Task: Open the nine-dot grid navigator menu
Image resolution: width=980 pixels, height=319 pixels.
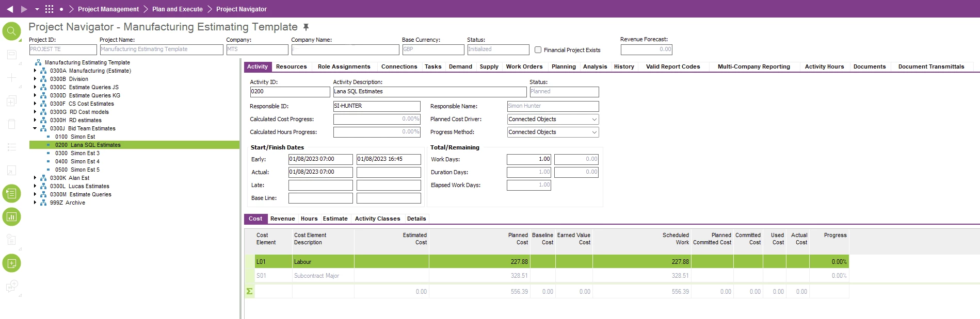Action: pos(49,9)
